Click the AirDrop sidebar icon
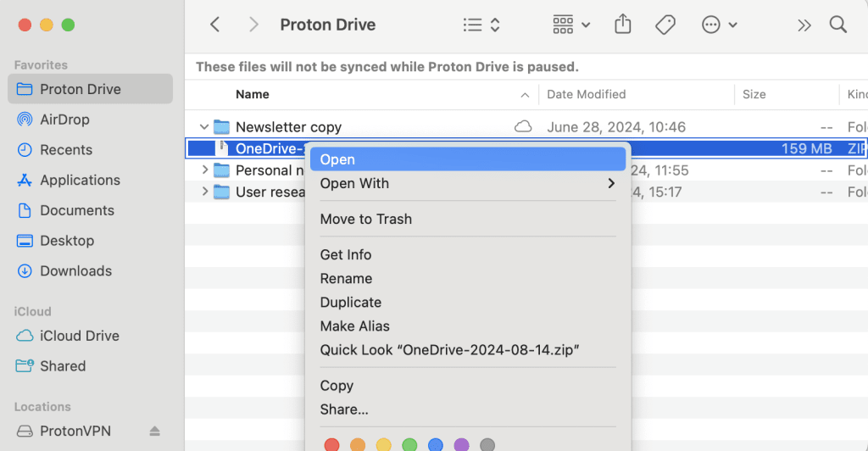Viewport: 868px width, 451px height. pos(25,120)
